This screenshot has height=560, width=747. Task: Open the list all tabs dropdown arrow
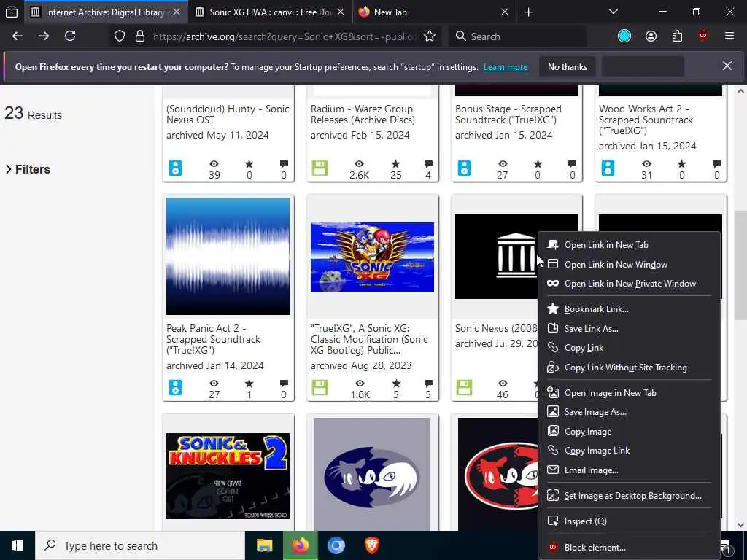[614, 12]
